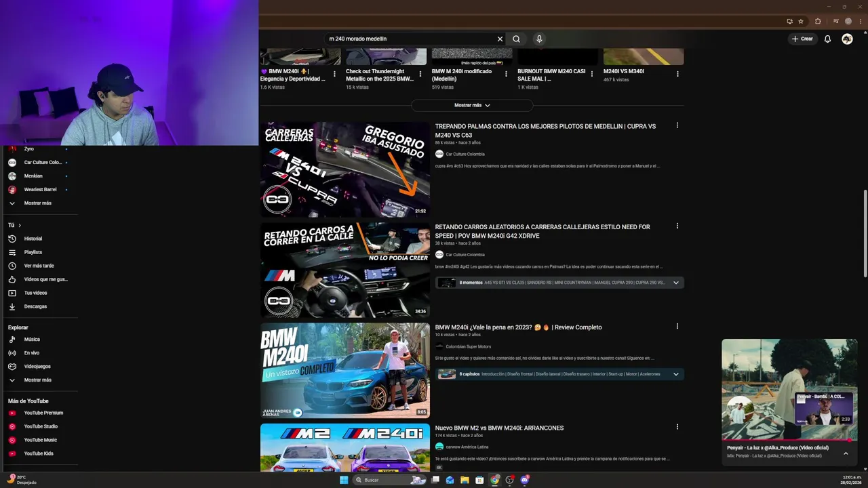Bookmark page with the star icon
Image resolution: width=868 pixels, height=488 pixels.
tap(801, 21)
